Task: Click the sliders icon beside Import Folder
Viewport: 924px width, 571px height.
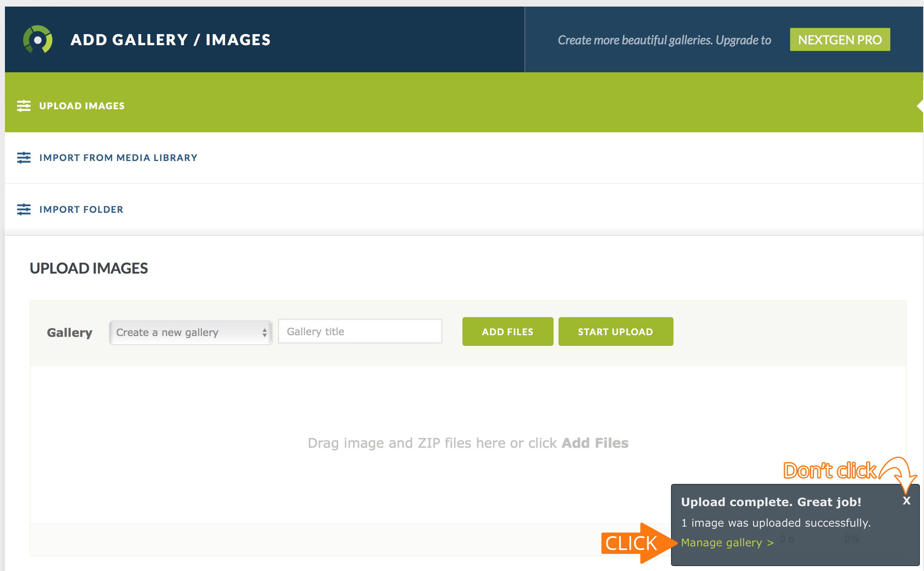Action: coord(24,210)
